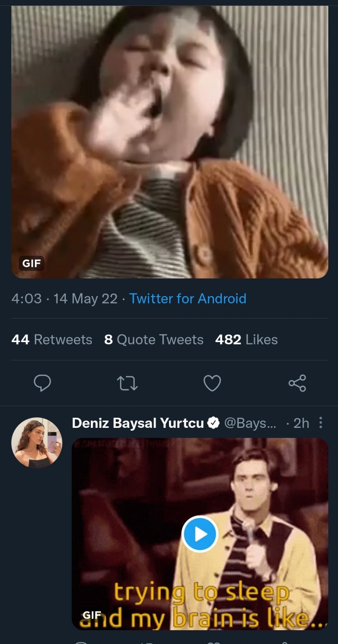The image size is (338, 644).
Task: Click the display name Deniz Baysal Yurtcu
Action: tap(138, 423)
